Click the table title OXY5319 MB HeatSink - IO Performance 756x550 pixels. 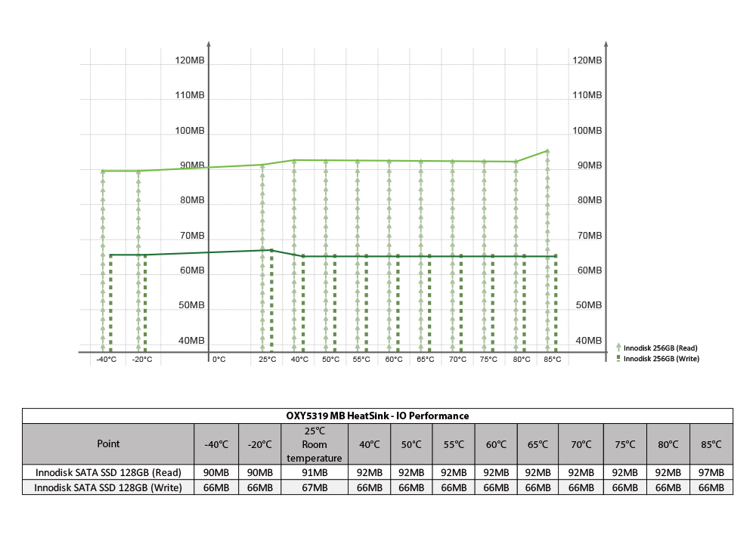click(x=377, y=416)
